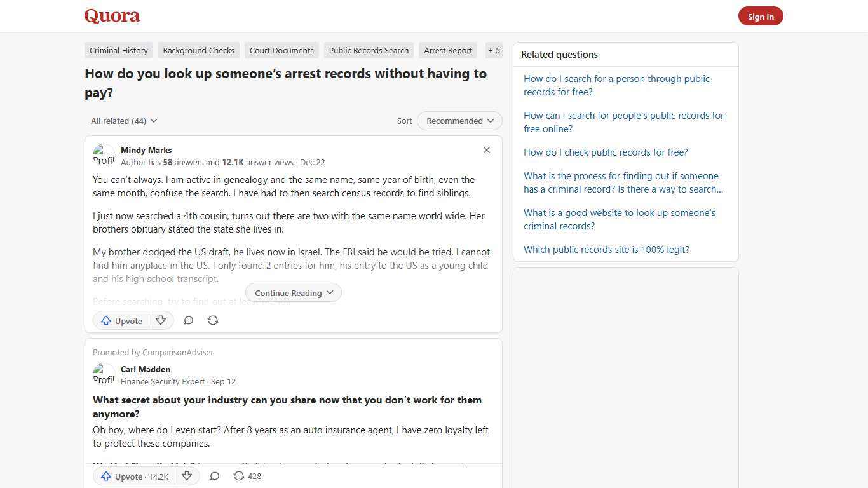The height and width of the screenshot is (488, 868).
Task: Select the Criminal History topic
Action: pos(118,50)
